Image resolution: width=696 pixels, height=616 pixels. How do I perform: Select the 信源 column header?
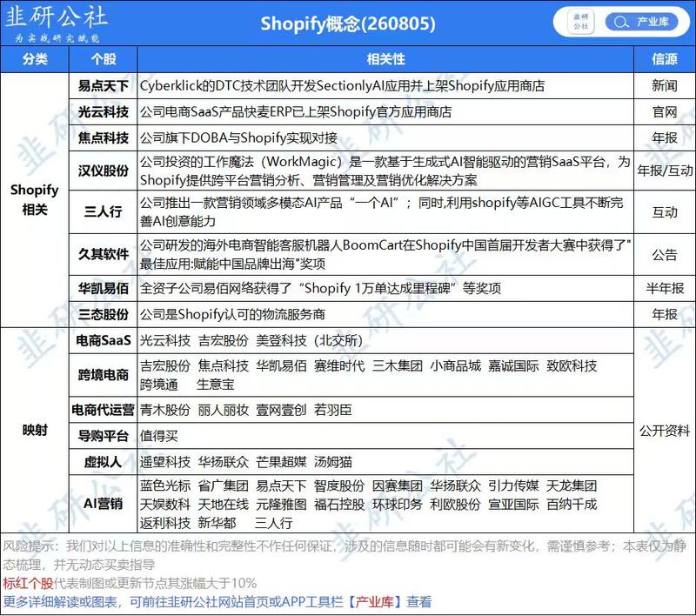[x=665, y=59]
